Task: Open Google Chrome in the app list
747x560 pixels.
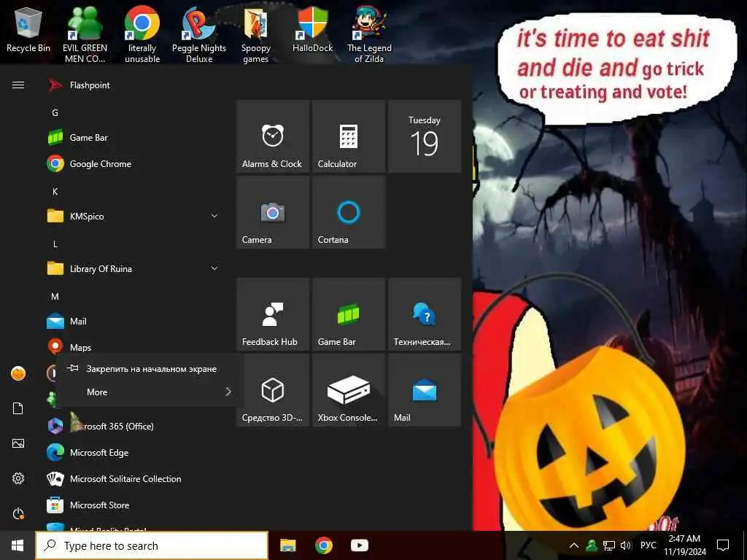Action: click(x=133, y=164)
